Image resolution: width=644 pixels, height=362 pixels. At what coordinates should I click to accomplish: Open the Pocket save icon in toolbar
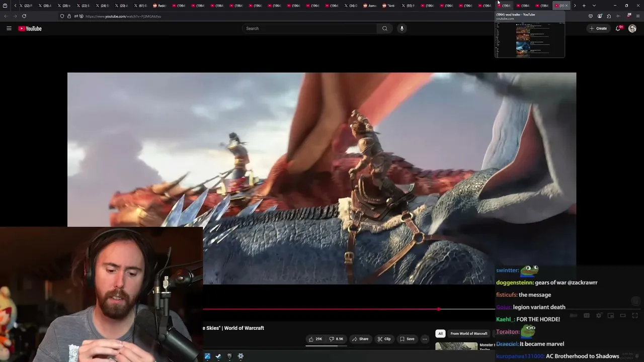point(591,16)
